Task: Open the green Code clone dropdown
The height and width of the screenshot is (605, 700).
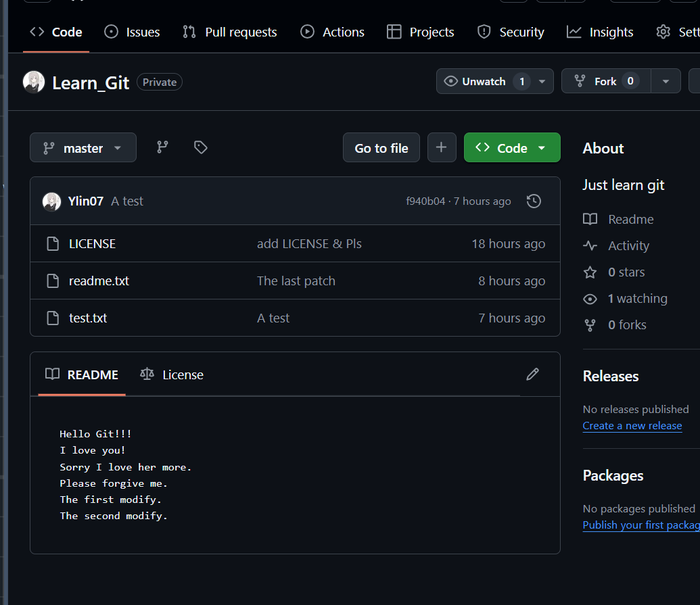Action: [512, 147]
